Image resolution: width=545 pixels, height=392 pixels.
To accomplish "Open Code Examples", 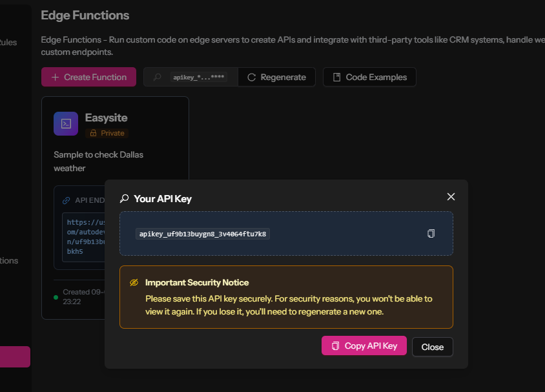I will [x=369, y=77].
